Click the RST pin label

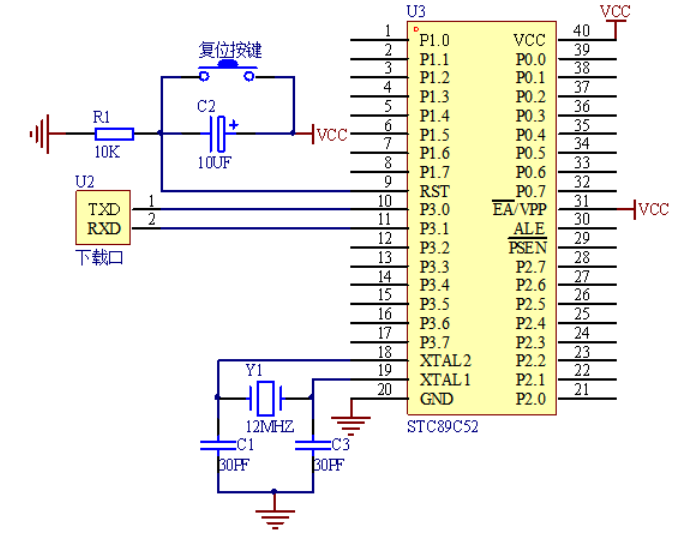(x=435, y=191)
